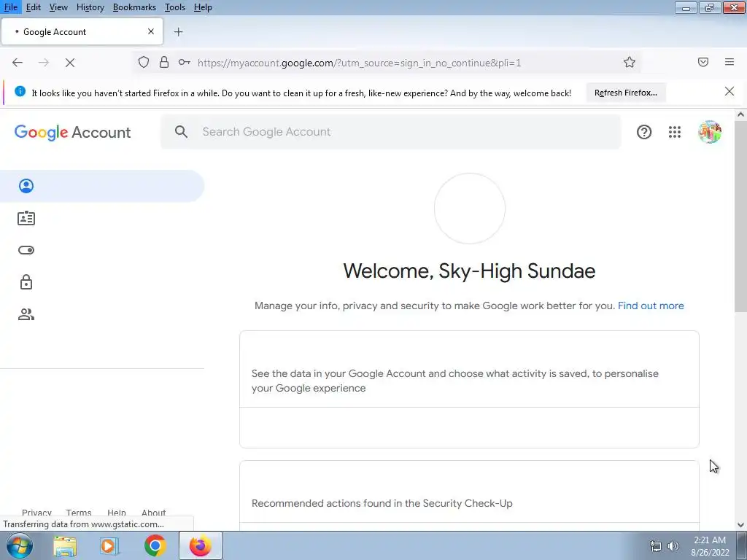The height and width of the screenshot is (560, 747).
Task: Select the Google Account browser tab
Action: (82, 32)
